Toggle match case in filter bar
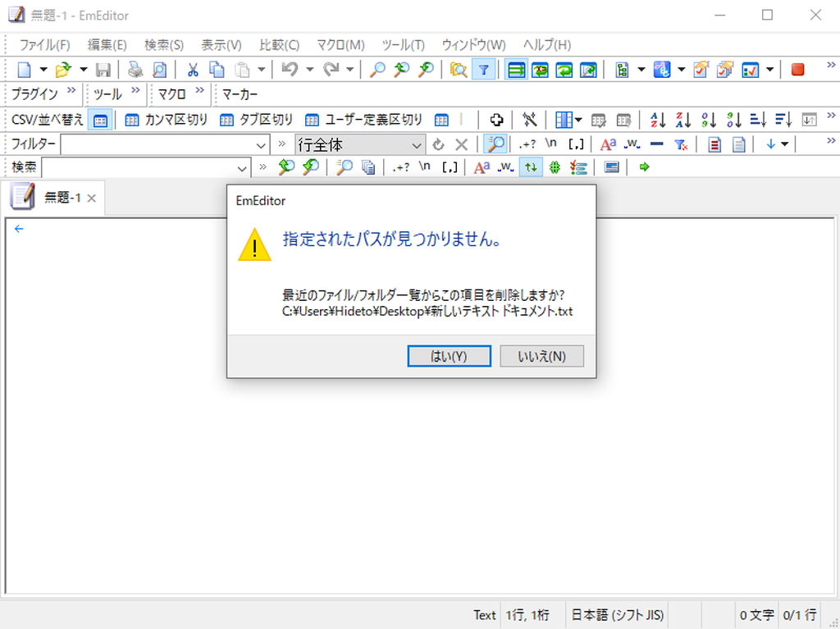This screenshot has height=629, width=840. [x=608, y=144]
